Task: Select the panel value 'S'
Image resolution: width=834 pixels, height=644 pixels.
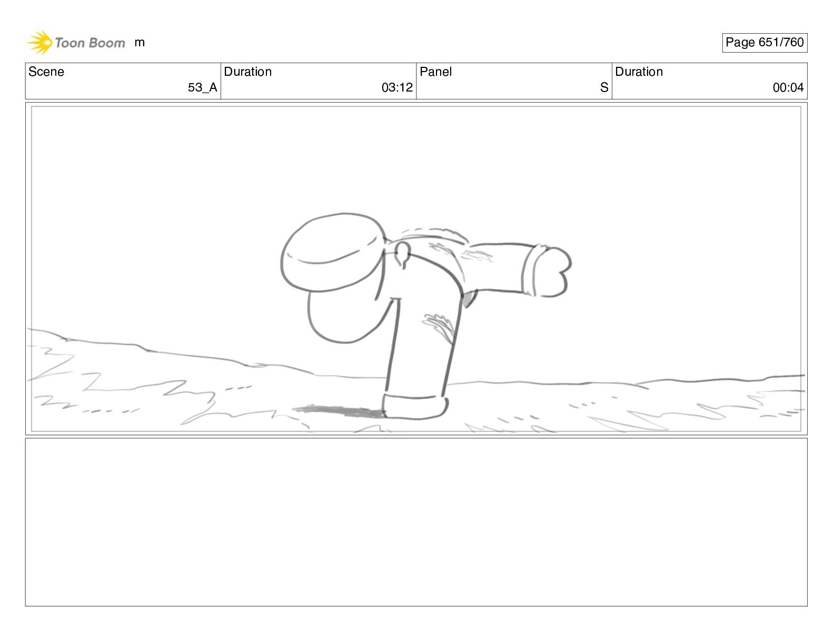Action: 604,87
